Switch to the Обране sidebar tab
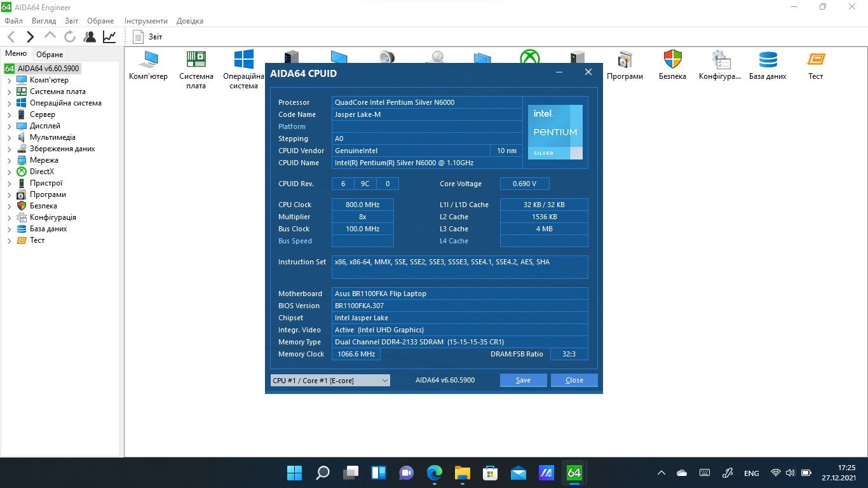 (x=50, y=55)
